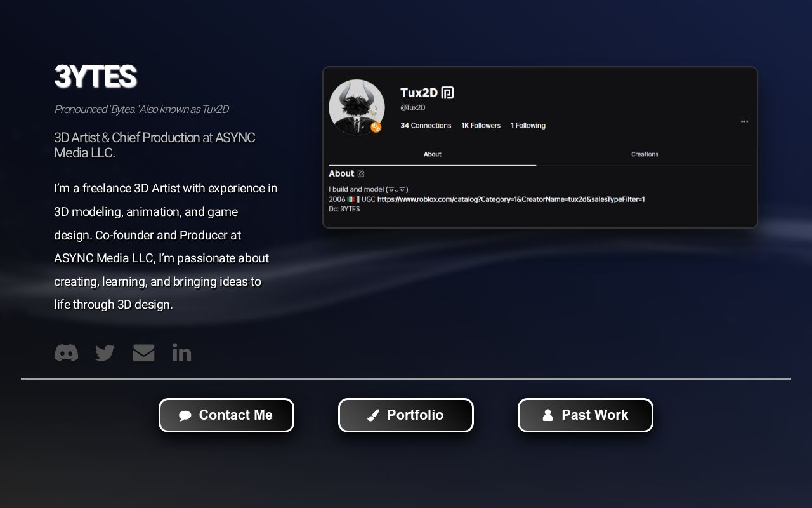Click the brush icon on Portfolio button
Screen dimensions: 812x508
pos(373,415)
